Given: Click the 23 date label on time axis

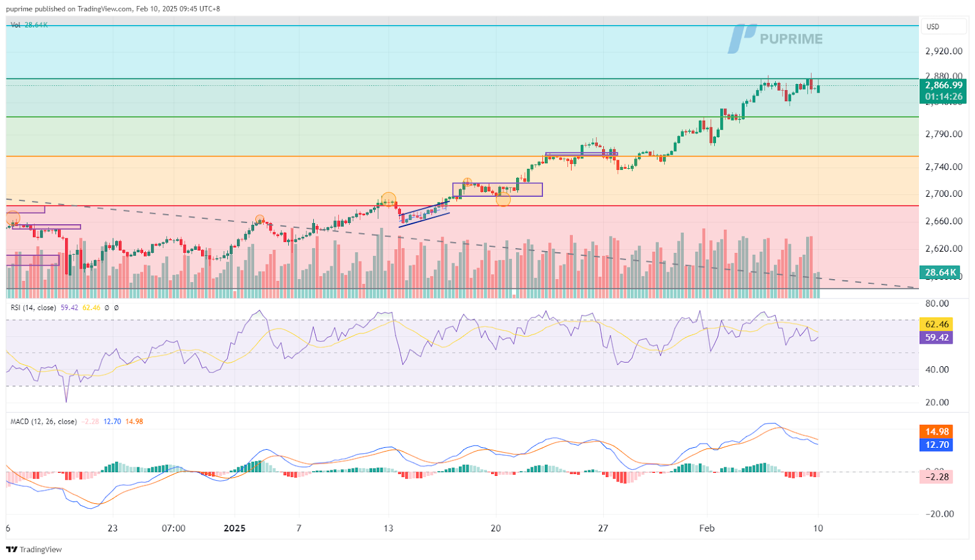Looking at the screenshot, I should (112, 528).
